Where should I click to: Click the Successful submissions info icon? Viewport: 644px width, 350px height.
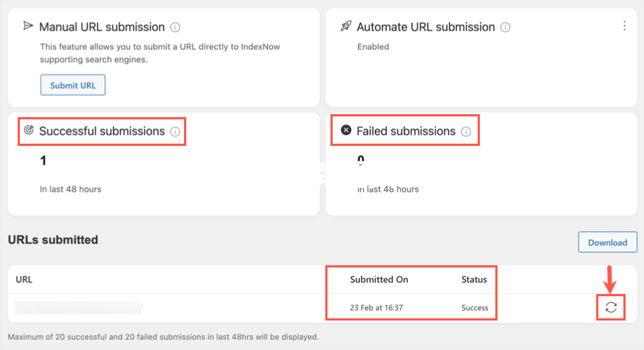click(x=175, y=132)
